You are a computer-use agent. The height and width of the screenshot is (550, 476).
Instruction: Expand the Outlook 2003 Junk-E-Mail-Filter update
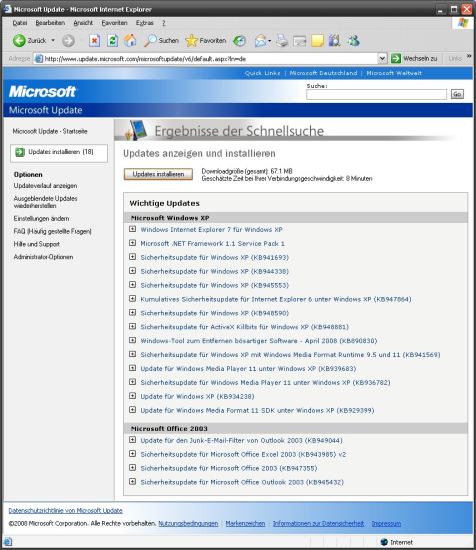coord(132,440)
